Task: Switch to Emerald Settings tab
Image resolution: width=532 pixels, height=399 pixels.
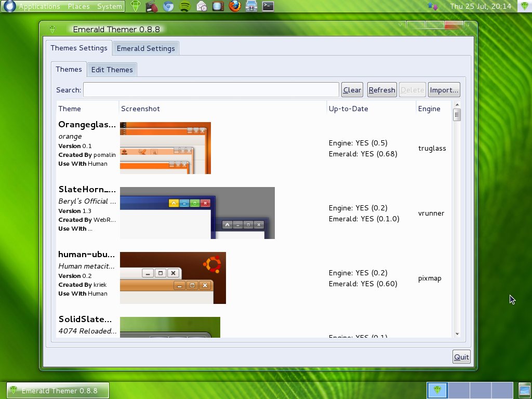Action: pos(146,48)
